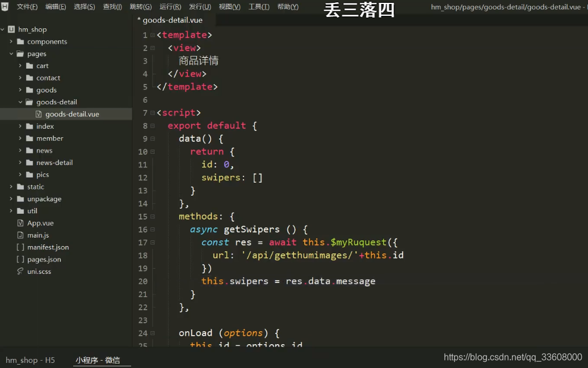Screen dimensions: 588x368
Task: Click the static folder icon
Action: click(20, 187)
